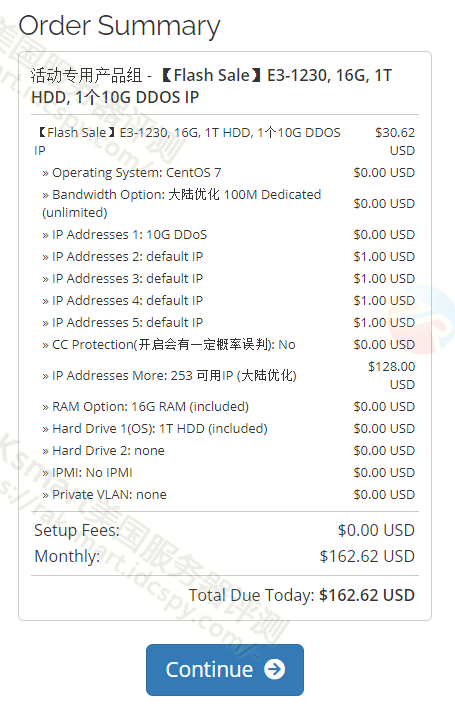Click Hard Drive 1(OS): 1T HDD line

pyautogui.click(x=155, y=429)
